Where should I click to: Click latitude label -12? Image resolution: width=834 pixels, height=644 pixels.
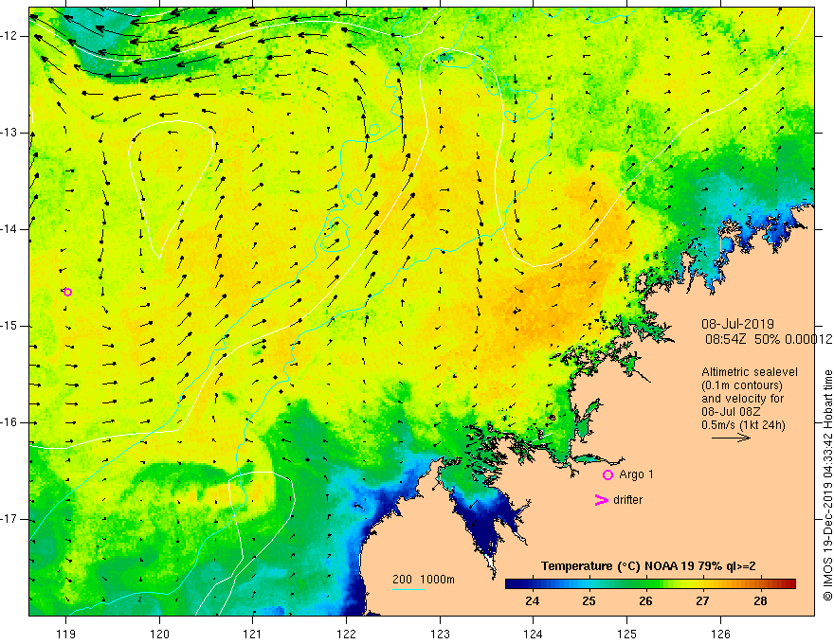(9, 36)
